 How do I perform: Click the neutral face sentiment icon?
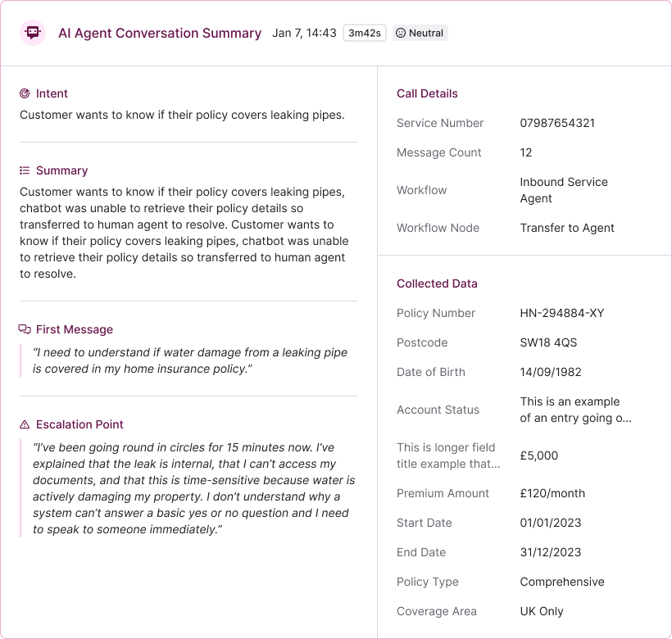pyautogui.click(x=401, y=34)
